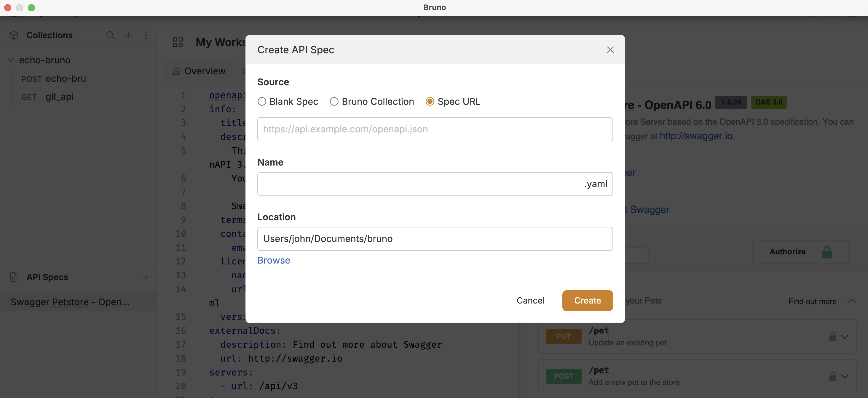Open the GET git_api request
The image size is (868, 398).
pyautogui.click(x=47, y=97)
